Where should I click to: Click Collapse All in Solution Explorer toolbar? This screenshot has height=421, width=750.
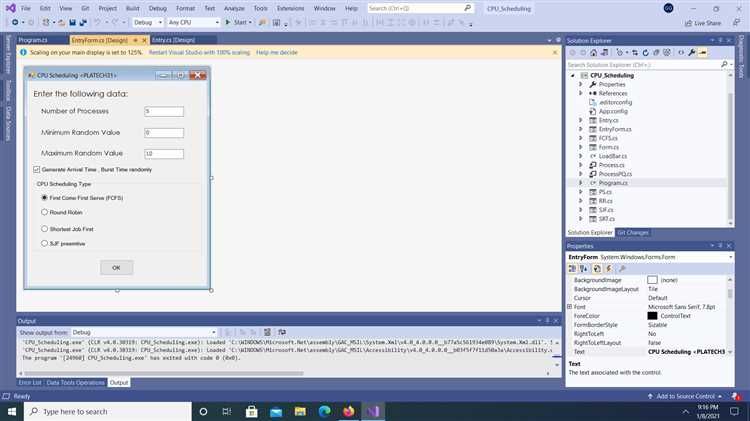[656, 53]
